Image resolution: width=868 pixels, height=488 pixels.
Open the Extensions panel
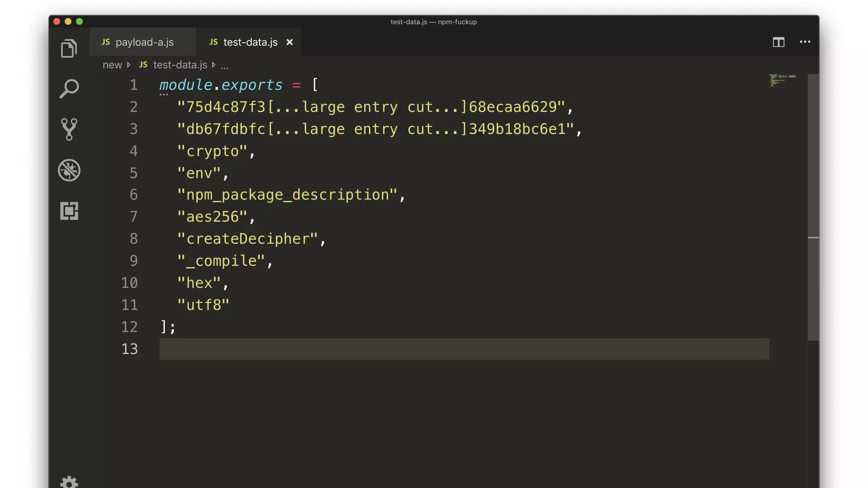pos(69,211)
